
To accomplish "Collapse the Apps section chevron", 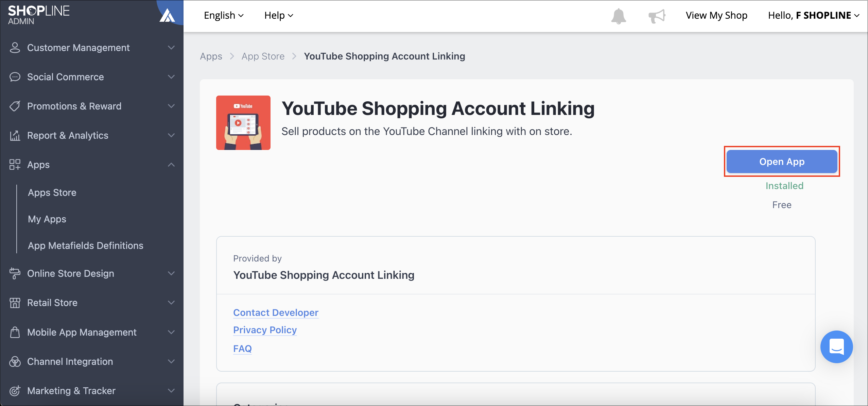I will [x=171, y=165].
